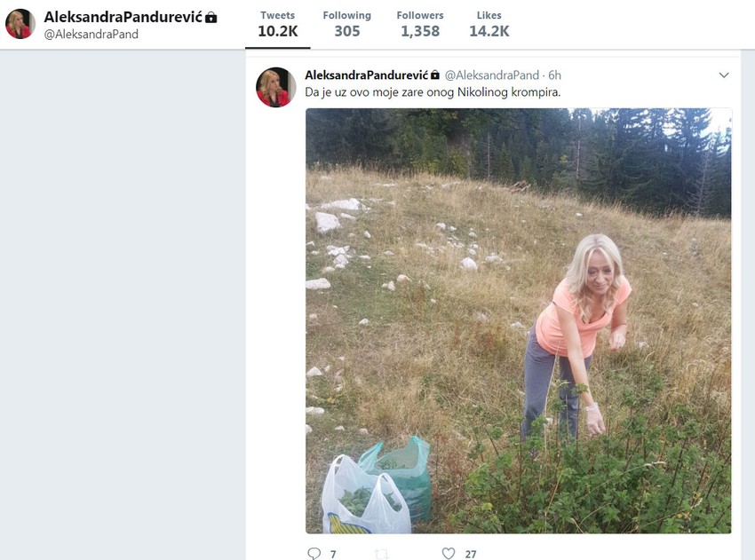Click the @AleksandraPand handle in the tweet
Screen dimensions: 755x560
tap(491, 75)
